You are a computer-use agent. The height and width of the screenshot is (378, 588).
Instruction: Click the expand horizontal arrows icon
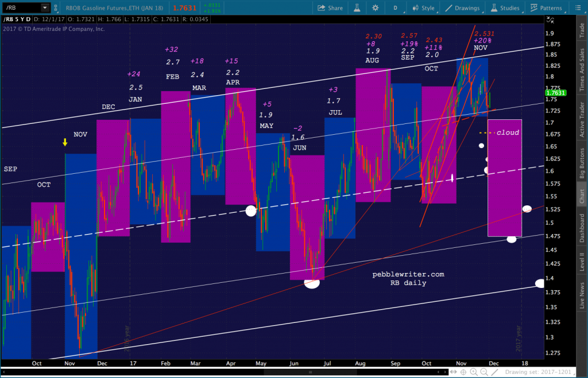point(454,372)
